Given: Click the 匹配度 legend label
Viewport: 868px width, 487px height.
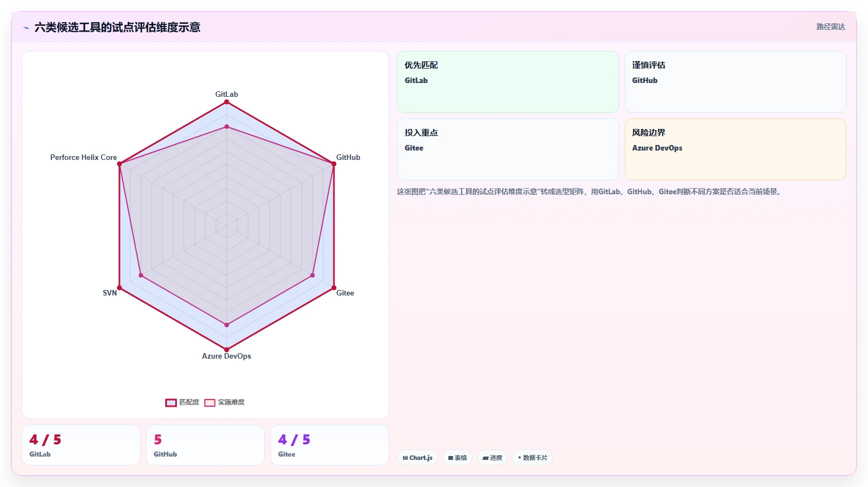Looking at the screenshot, I should pyautogui.click(x=189, y=402).
